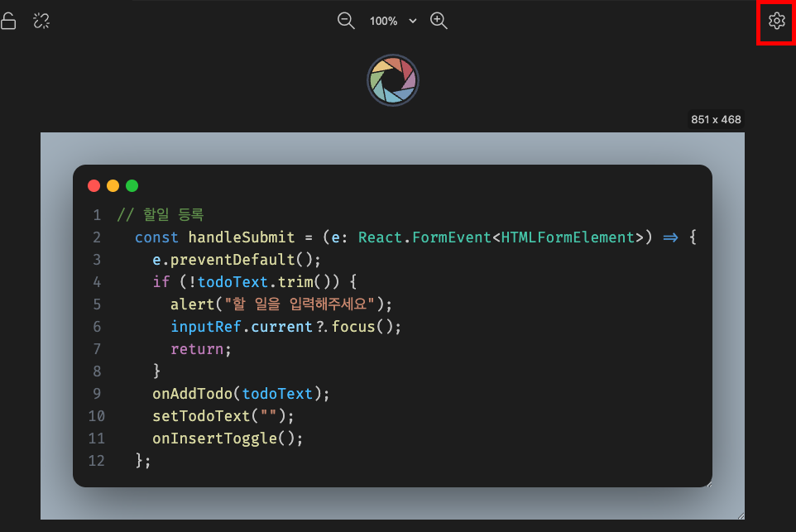This screenshot has height=532, width=796.
Task: Click the outer canvas resize handle corner
Action: click(741, 515)
